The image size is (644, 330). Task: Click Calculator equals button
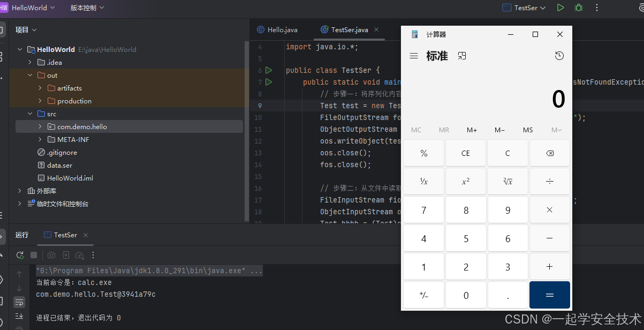click(550, 295)
